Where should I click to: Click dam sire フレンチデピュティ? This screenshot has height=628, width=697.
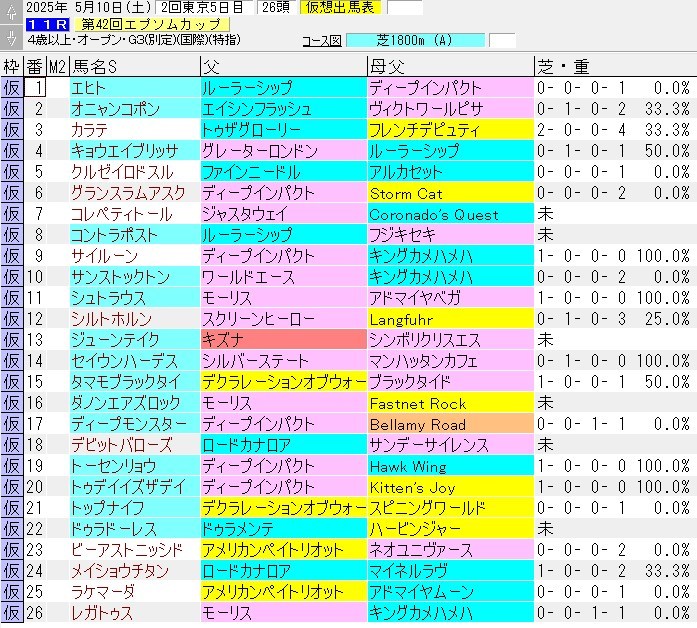click(x=451, y=130)
